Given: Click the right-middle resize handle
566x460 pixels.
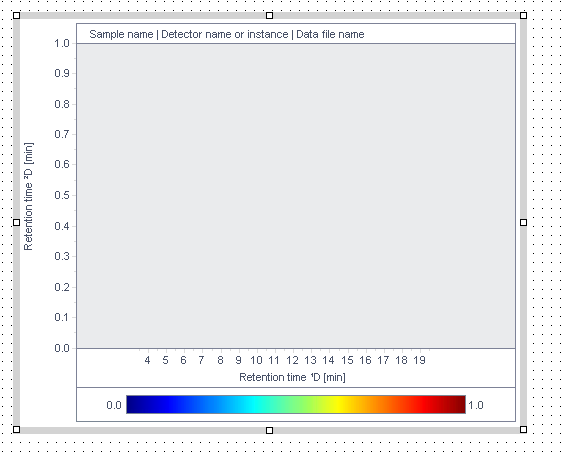Looking at the screenshot, I should (x=523, y=222).
